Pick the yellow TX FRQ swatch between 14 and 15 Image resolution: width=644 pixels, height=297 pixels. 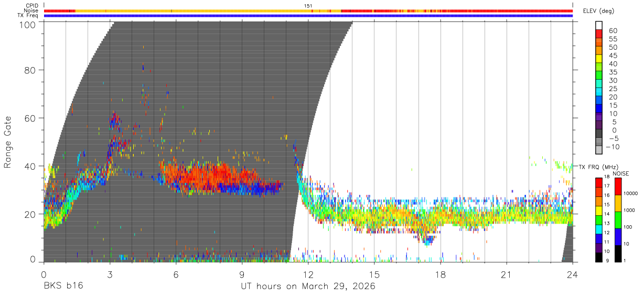599,210
